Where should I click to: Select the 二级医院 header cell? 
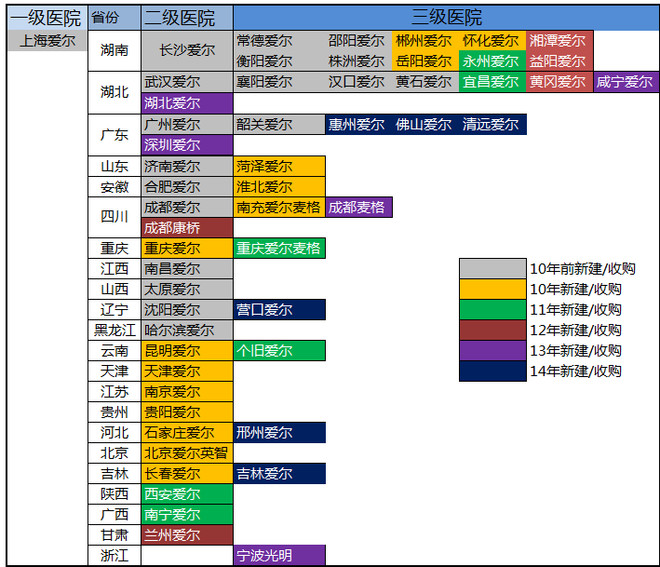pyautogui.click(x=187, y=18)
